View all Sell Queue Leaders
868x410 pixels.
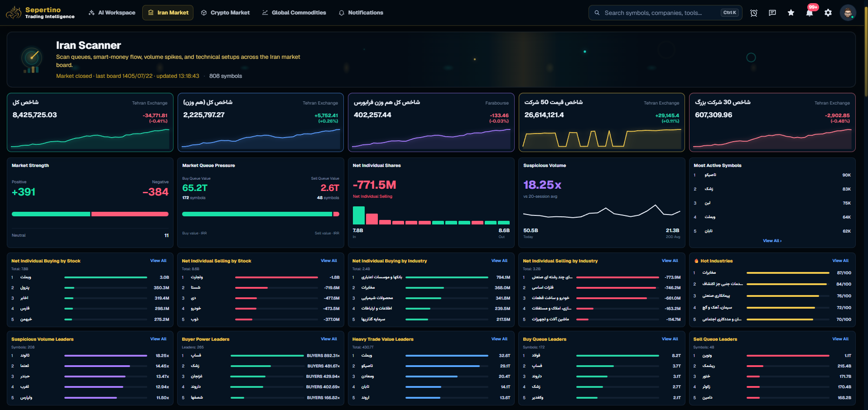[x=840, y=339]
